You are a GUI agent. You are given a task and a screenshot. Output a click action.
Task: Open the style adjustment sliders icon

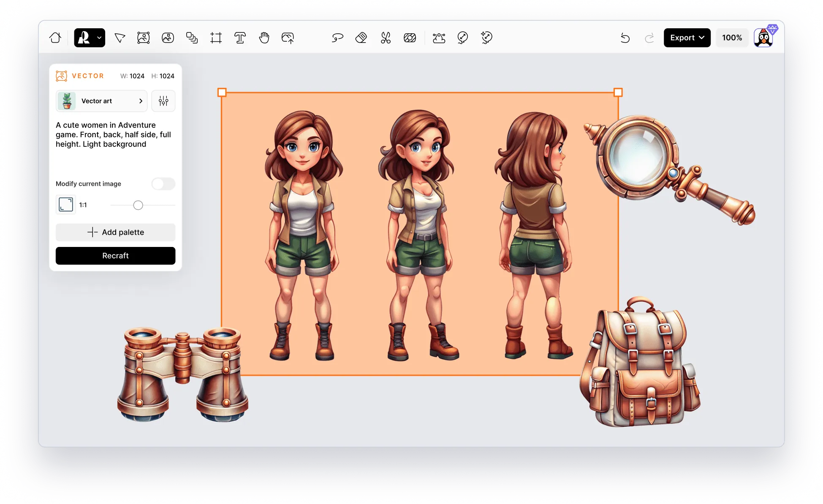(x=163, y=101)
